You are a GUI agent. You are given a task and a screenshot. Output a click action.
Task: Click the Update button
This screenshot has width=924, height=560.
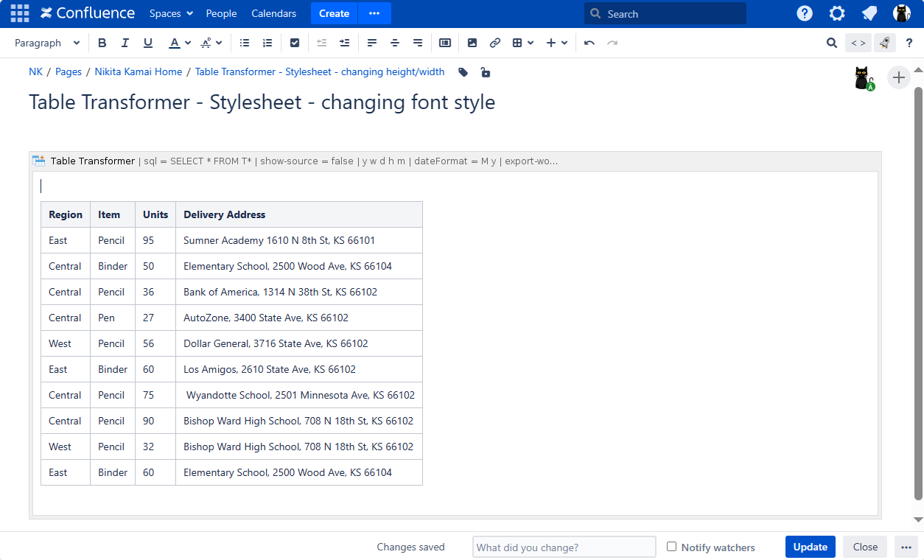pos(810,547)
